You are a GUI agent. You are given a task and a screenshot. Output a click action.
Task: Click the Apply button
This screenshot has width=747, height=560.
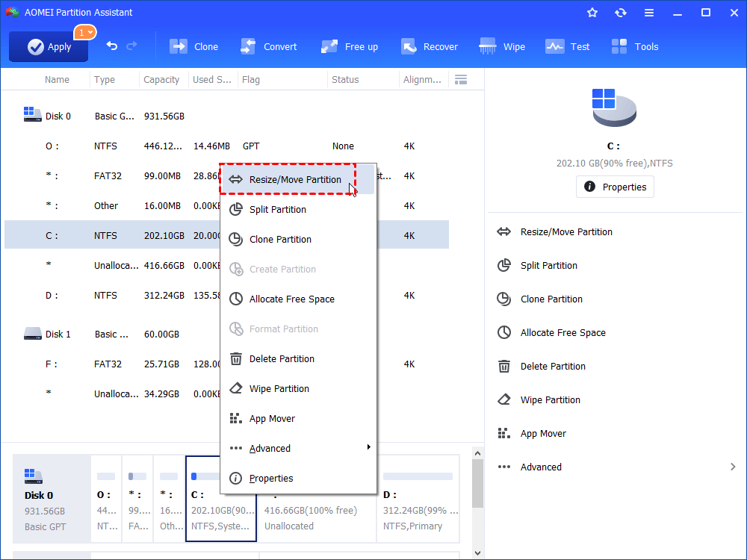[x=49, y=46]
